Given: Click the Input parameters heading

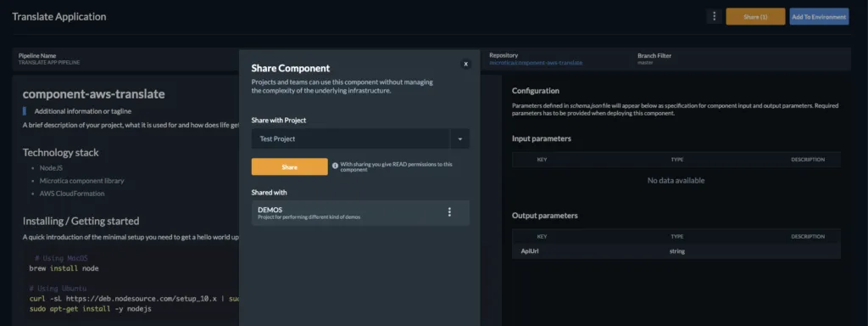Looking at the screenshot, I should coord(542,138).
